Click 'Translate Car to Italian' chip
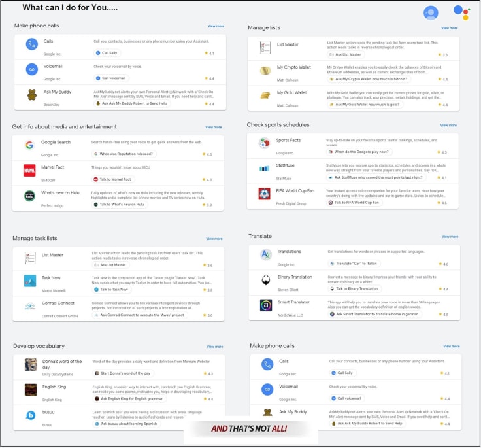Image resolution: width=481 pixels, height=448 pixels. point(354,264)
